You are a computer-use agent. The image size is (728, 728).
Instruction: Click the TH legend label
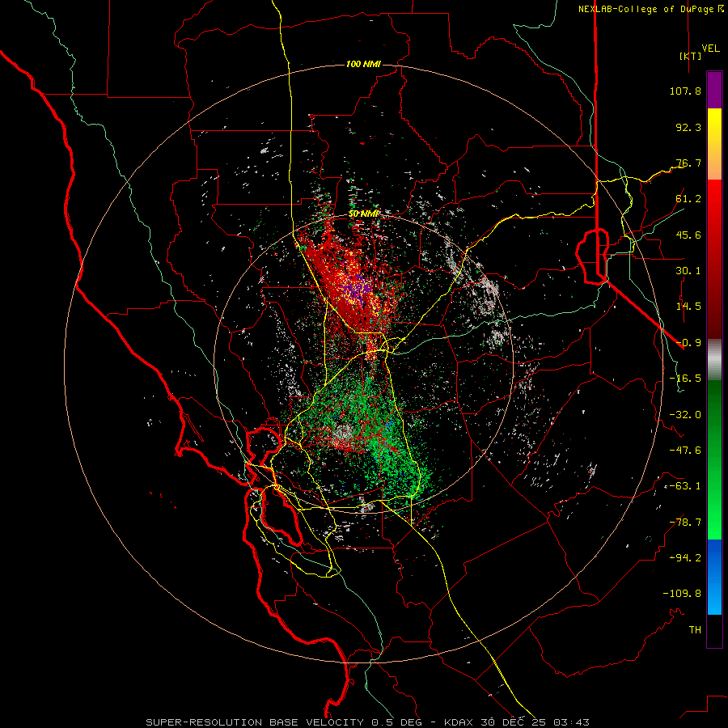point(695,630)
